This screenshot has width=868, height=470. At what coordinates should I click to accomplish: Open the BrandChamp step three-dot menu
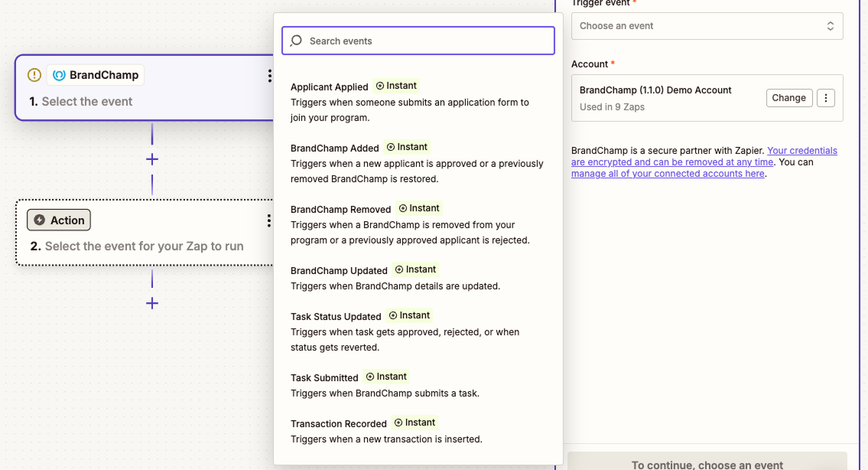click(x=270, y=76)
